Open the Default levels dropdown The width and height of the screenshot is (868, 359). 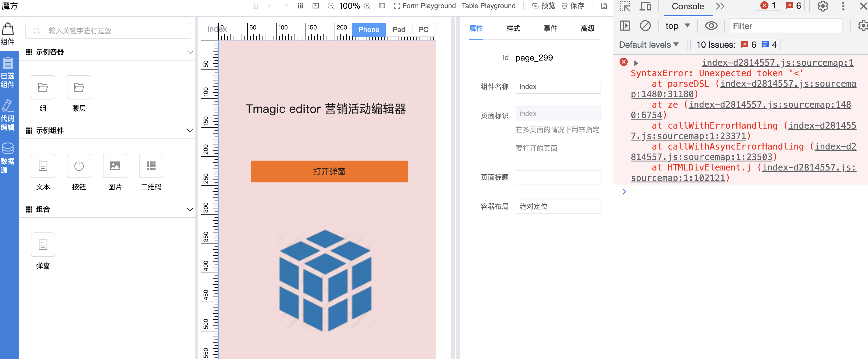[649, 45]
